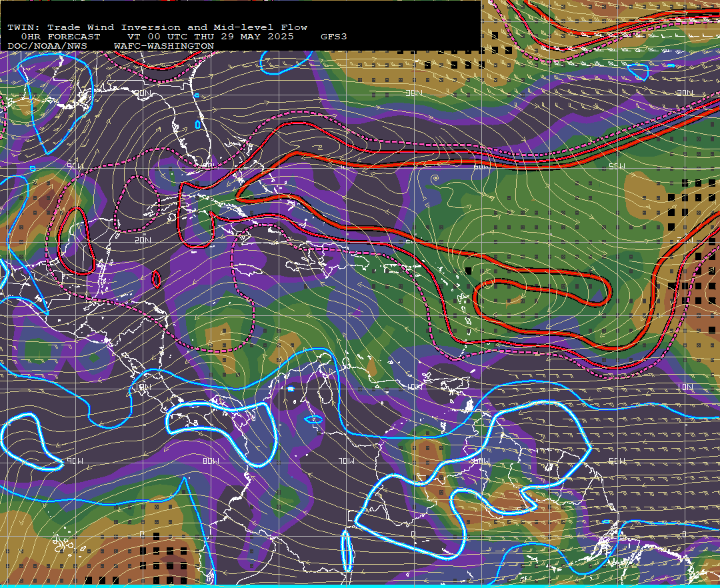This screenshot has height=588, width=720.
Task: Click the small red closed contour east of Belize
Action: pos(156,279)
